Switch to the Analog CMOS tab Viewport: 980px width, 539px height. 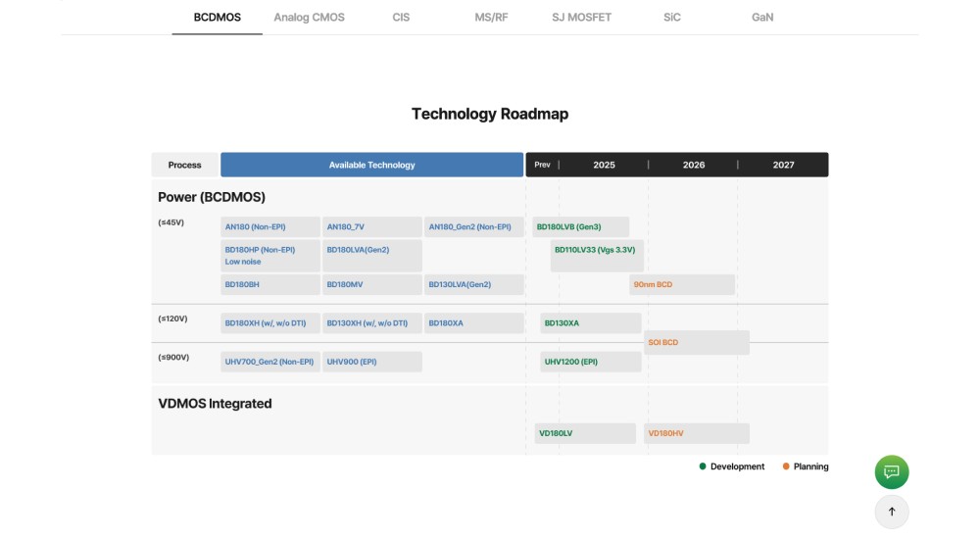pyautogui.click(x=309, y=18)
